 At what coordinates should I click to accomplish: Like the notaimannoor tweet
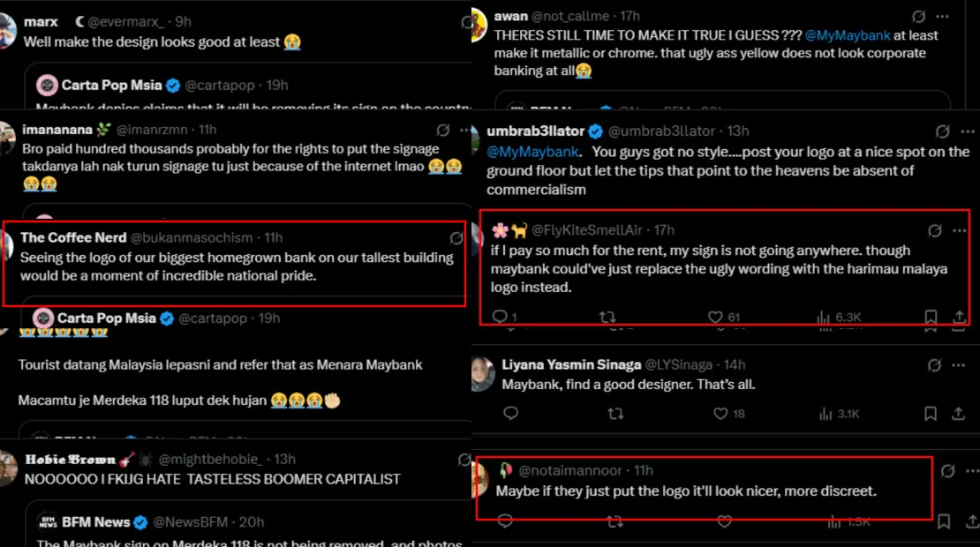tap(725, 521)
